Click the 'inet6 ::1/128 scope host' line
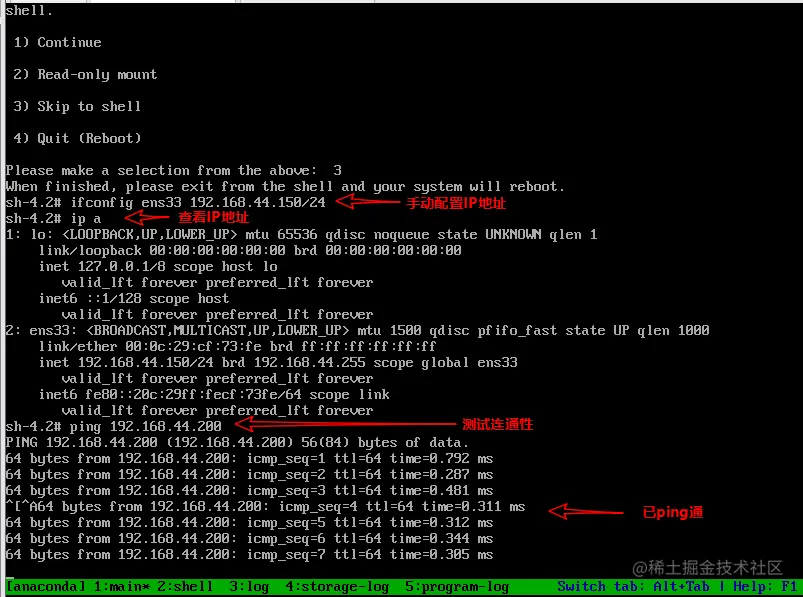Image resolution: width=803 pixels, height=597 pixels. (134, 298)
